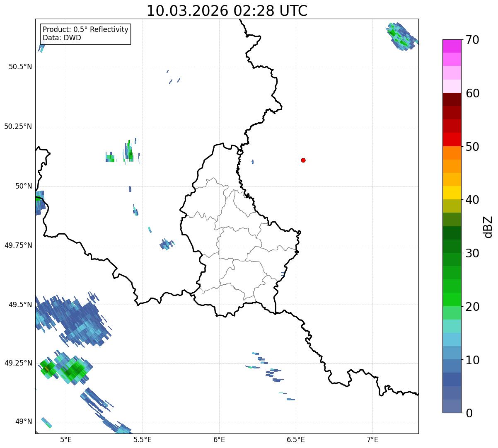Click the 49.25°N latitude label

coord(18,363)
